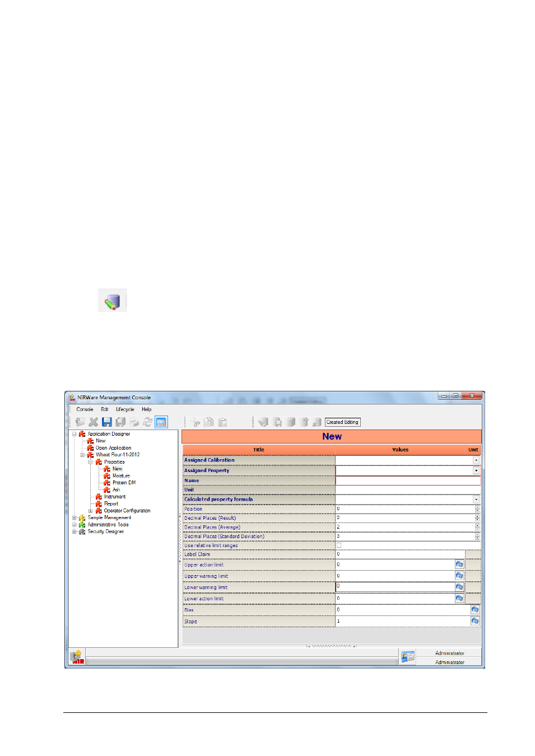535x756 pixels.
Task: Click the Refresh toolbar icon
Action: point(147,422)
